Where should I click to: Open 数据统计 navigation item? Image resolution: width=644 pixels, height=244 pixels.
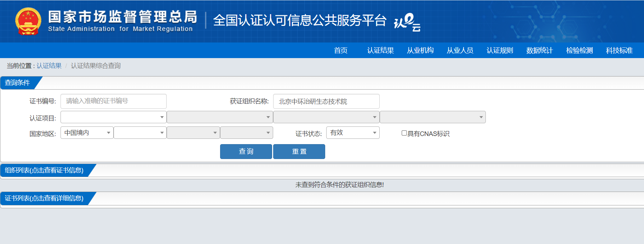point(539,50)
